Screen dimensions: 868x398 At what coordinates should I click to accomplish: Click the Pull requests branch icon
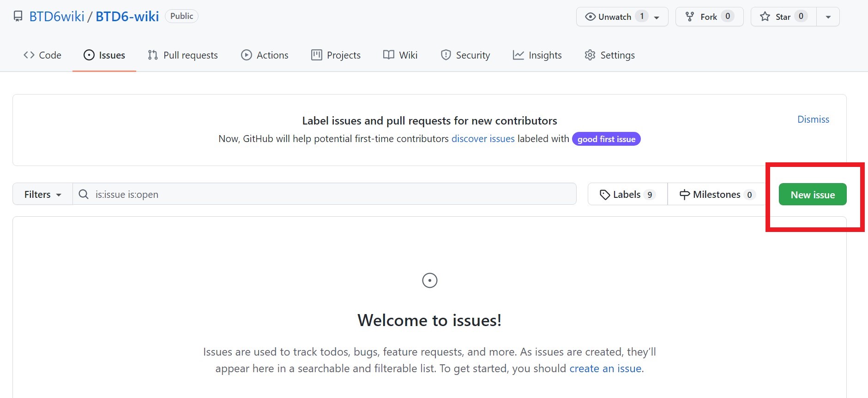point(153,55)
